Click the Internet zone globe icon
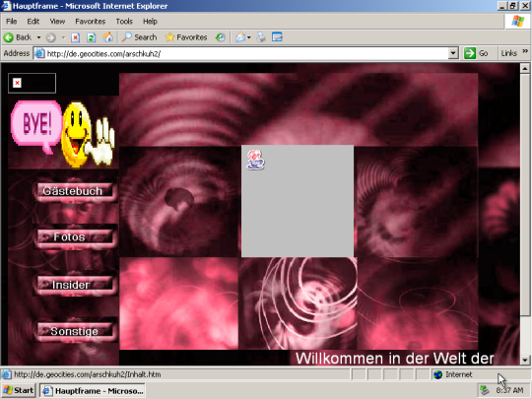This screenshot has height=399, width=532. 438,374
